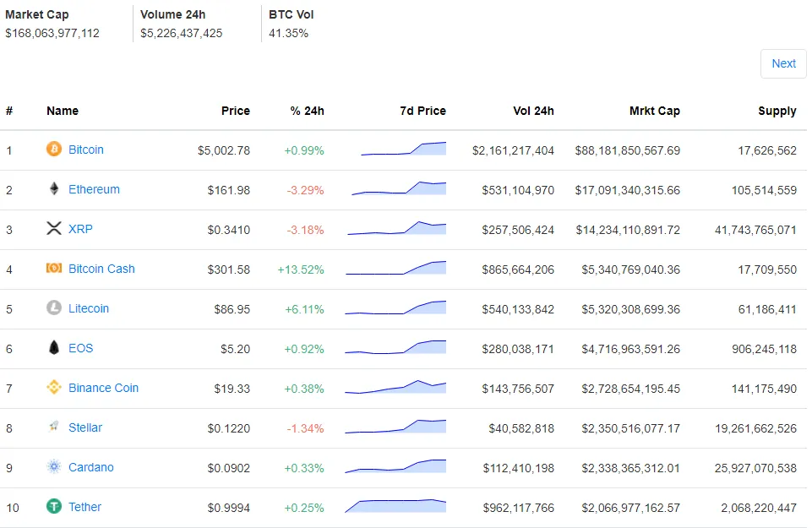
Task: Click the Tether logo icon
Action: (x=54, y=506)
